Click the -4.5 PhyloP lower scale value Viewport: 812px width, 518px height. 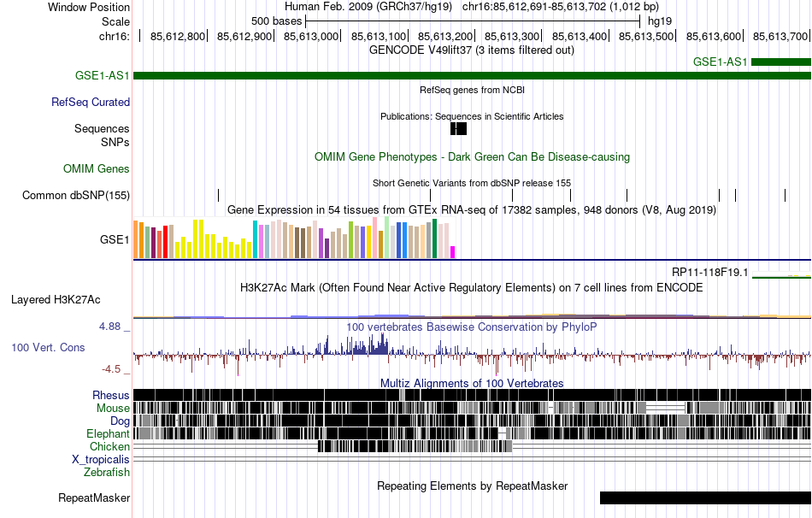tap(111, 368)
